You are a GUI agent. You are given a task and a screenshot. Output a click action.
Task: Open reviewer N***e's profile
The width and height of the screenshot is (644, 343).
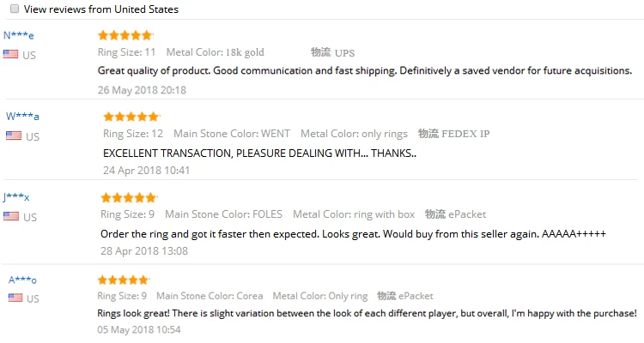pyautogui.click(x=19, y=35)
